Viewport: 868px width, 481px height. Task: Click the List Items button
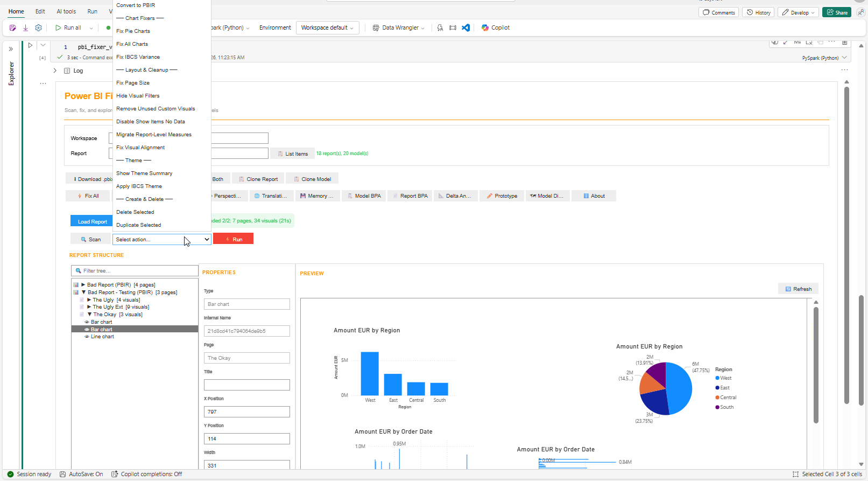coord(292,154)
